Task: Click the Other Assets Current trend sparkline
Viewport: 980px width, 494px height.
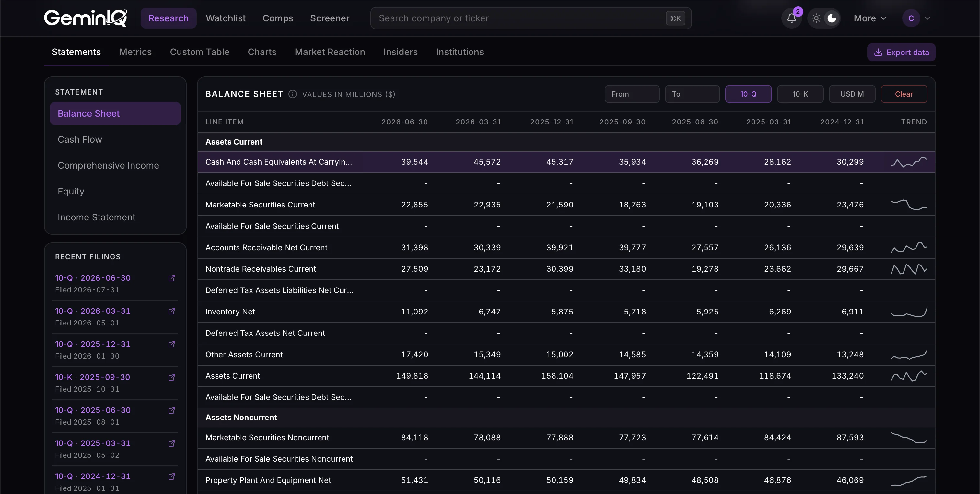Action: [909, 354]
